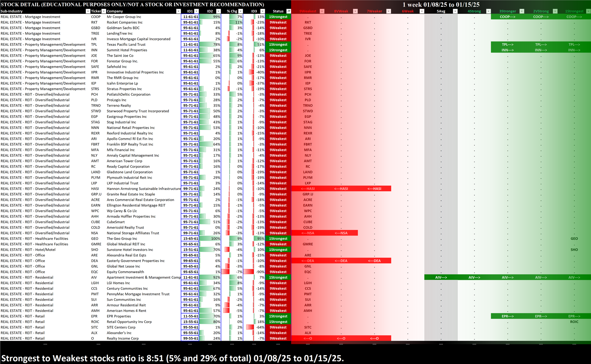
Task: Select the red <---HASI cell under 9Weakest
Action: tap(308, 189)
